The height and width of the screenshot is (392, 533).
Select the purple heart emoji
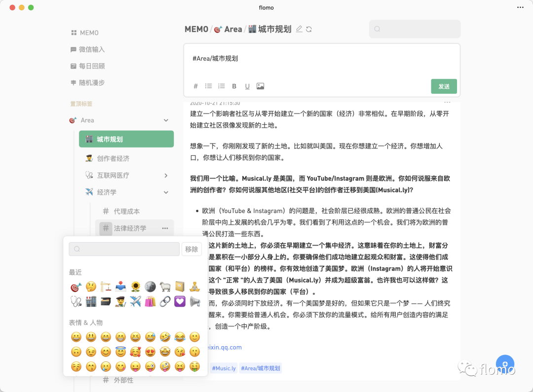[x=180, y=302]
